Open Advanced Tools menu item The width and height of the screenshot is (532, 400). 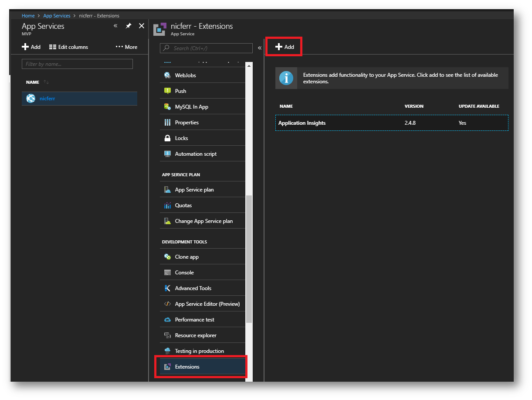[x=203, y=288]
